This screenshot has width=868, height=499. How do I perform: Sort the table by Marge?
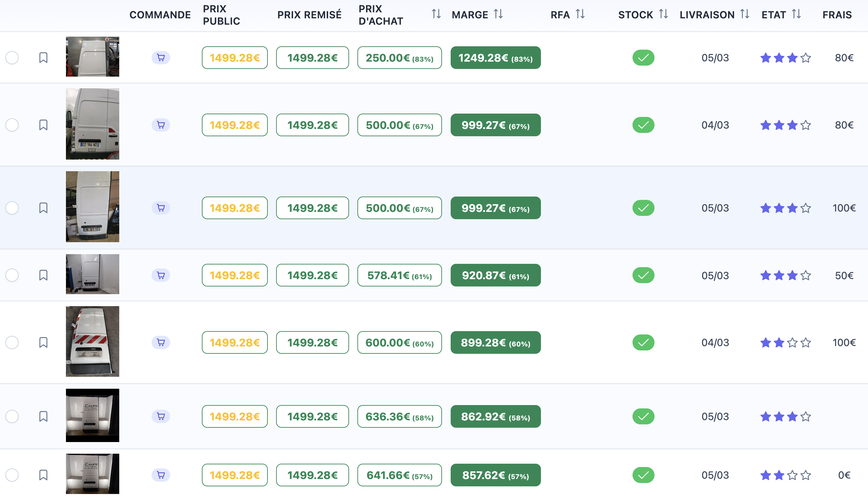pyautogui.click(x=498, y=14)
